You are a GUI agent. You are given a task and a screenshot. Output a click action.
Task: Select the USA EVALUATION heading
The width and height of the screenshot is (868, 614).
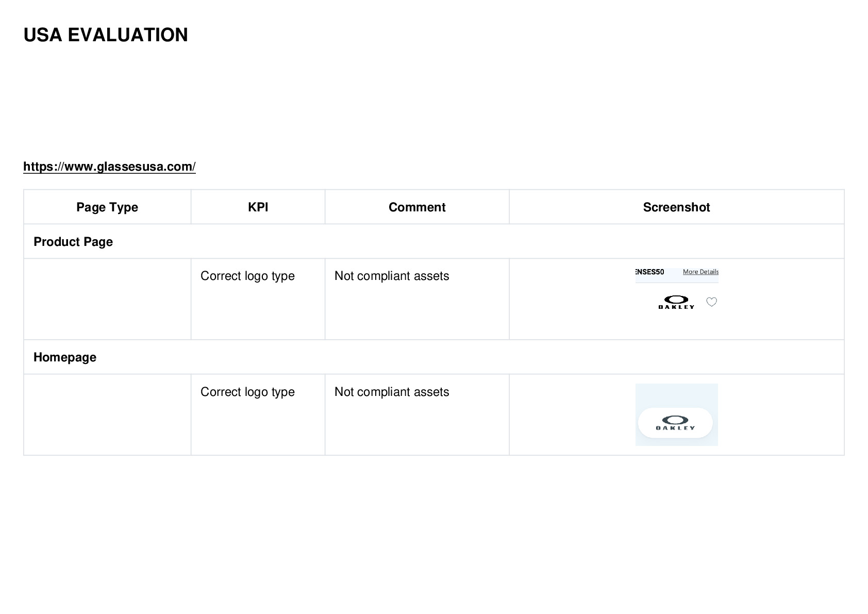pyautogui.click(x=106, y=35)
